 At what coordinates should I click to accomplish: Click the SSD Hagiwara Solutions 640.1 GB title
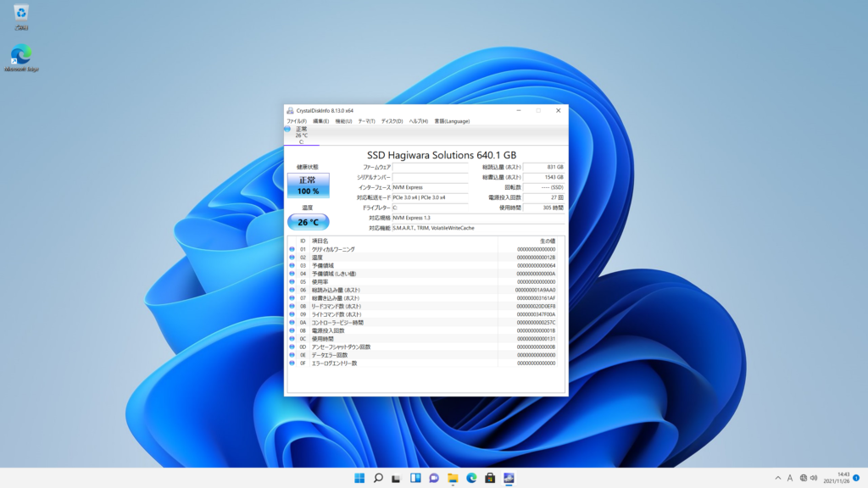[441, 155]
